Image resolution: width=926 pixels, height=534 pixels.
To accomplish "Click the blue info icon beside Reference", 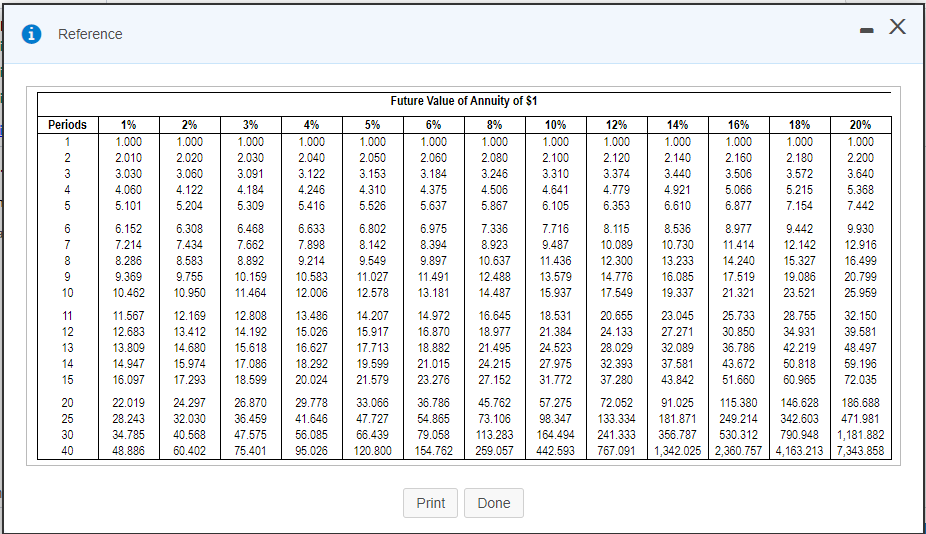I will [31, 34].
